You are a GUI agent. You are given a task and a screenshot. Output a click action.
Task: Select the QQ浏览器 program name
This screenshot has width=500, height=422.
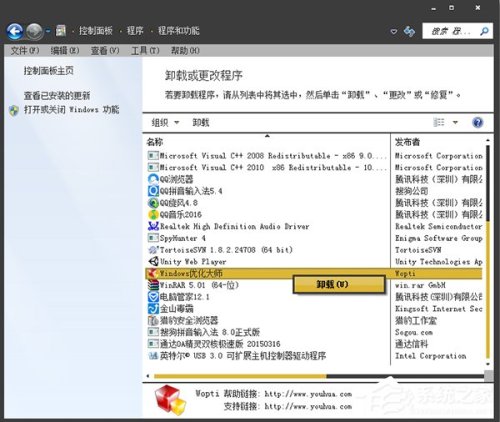coord(176,179)
